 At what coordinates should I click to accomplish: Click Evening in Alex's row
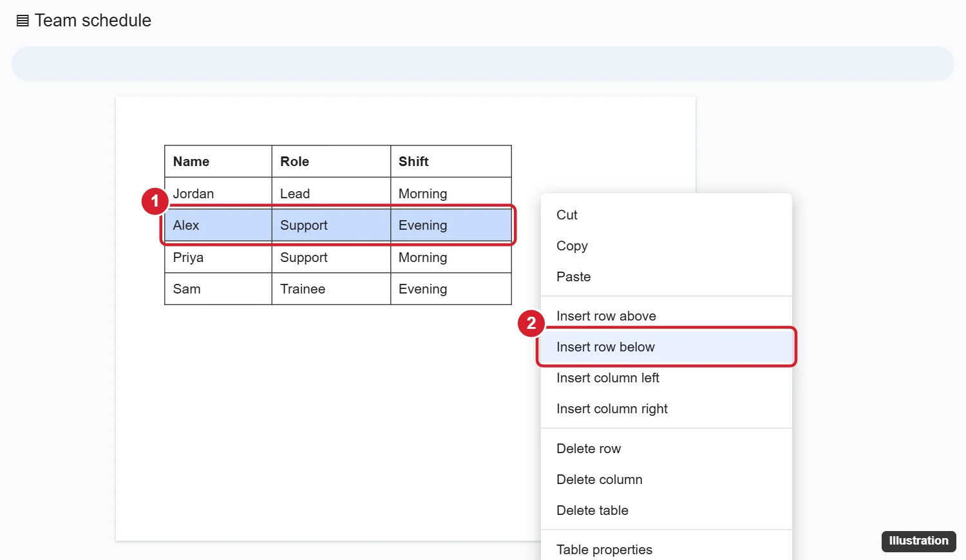pyautogui.click(x=451, y=225)
